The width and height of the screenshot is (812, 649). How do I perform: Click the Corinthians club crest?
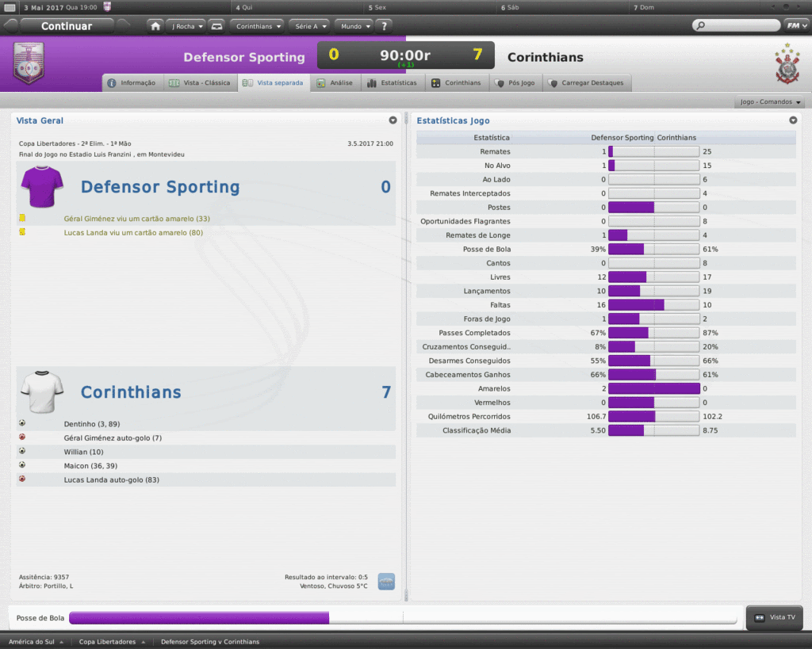pyautogui.click(x=787, y=64)
